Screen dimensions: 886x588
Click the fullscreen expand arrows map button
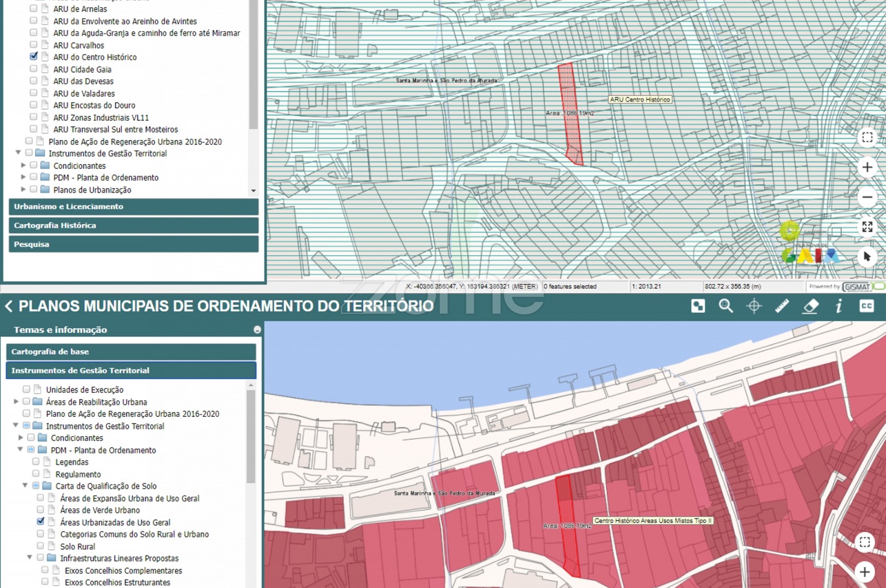click(867, 226)
